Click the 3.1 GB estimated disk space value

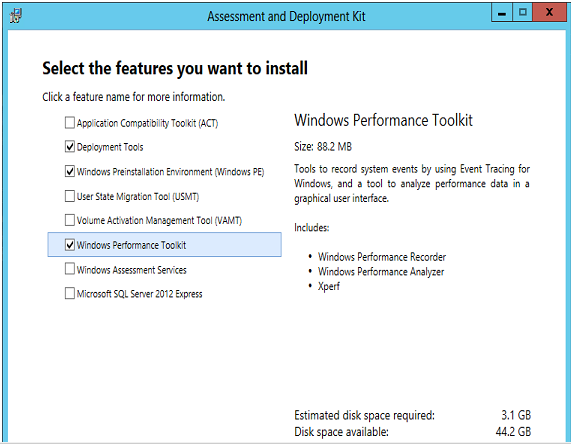tap(516, 415)
